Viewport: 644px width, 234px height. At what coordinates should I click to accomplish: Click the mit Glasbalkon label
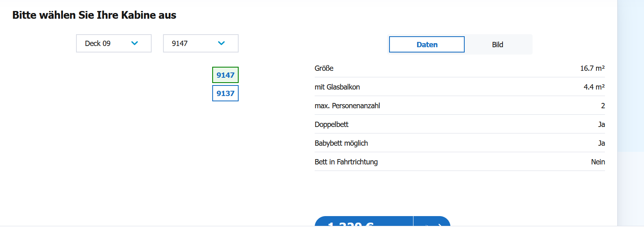click(x=337, y=87)
